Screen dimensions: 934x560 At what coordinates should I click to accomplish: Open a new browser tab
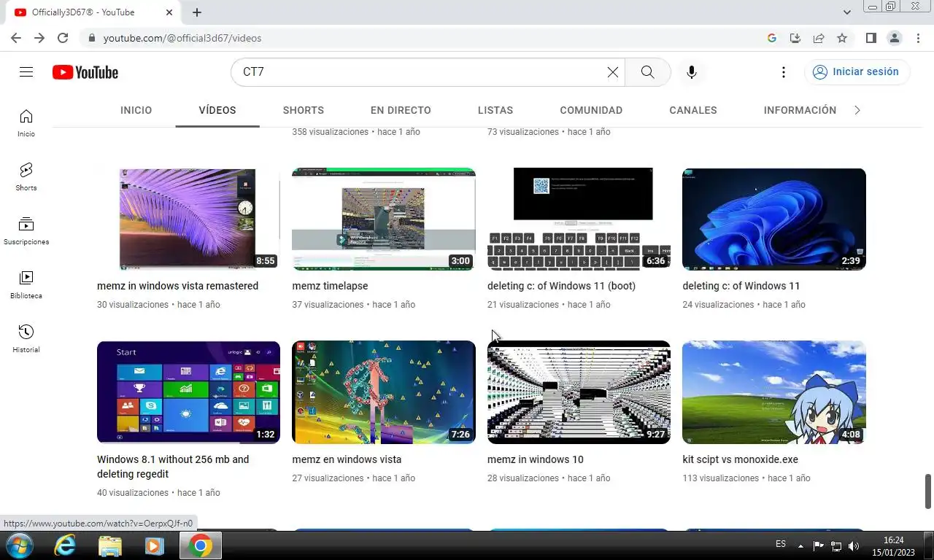(197, 12)
